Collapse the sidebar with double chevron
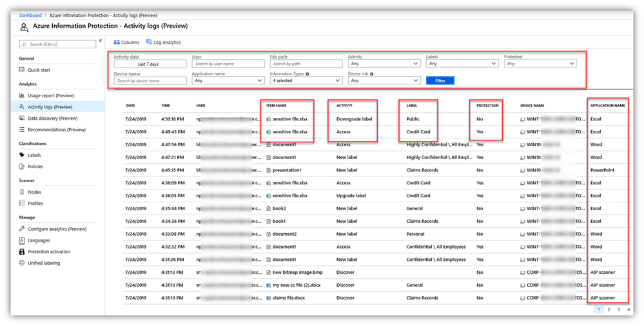 pyautogui.click(x=100, y=41)
